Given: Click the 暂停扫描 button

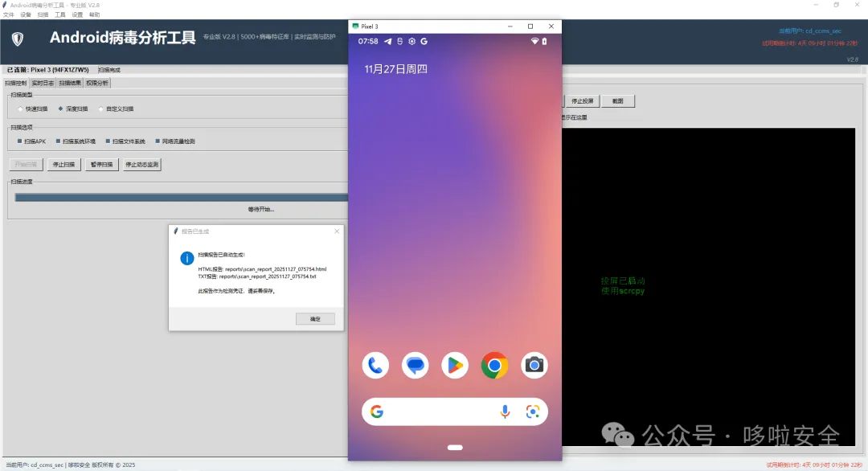Looking at the screenshot, I should tap(101, 165).
